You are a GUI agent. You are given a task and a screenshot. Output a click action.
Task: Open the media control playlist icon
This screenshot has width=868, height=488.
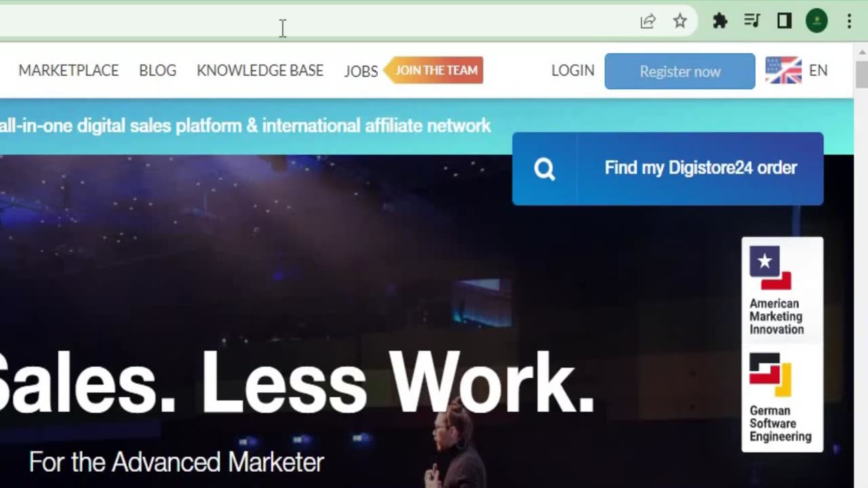[x=752, y=22]
